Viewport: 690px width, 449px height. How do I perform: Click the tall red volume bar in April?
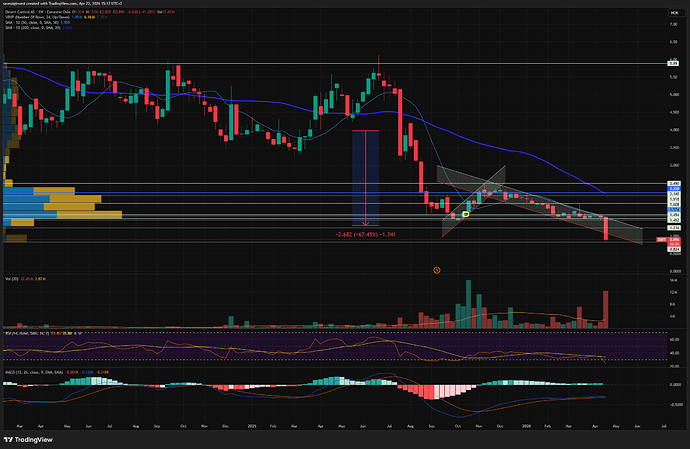click(606, 309)
